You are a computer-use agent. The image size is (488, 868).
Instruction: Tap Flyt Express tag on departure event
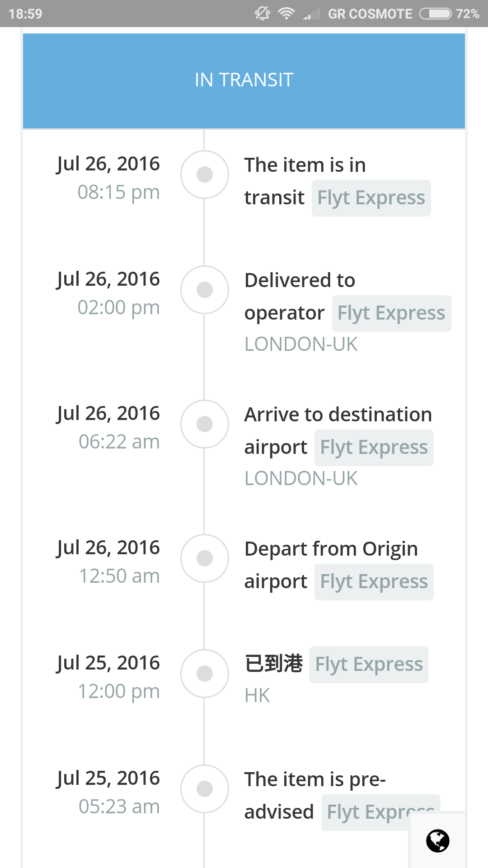point(374,582)
